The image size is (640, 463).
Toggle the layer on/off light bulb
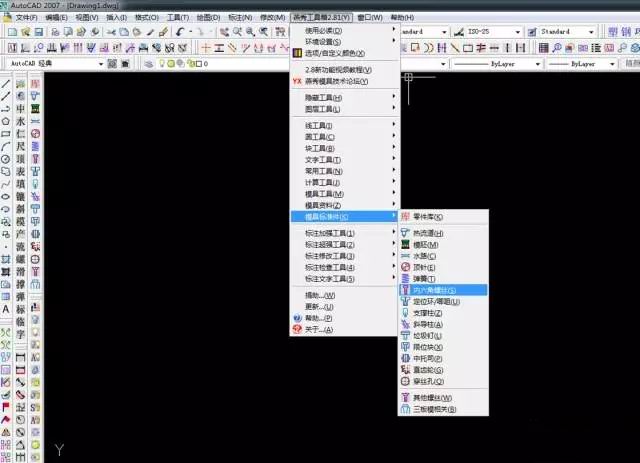[x=162, y=64]
